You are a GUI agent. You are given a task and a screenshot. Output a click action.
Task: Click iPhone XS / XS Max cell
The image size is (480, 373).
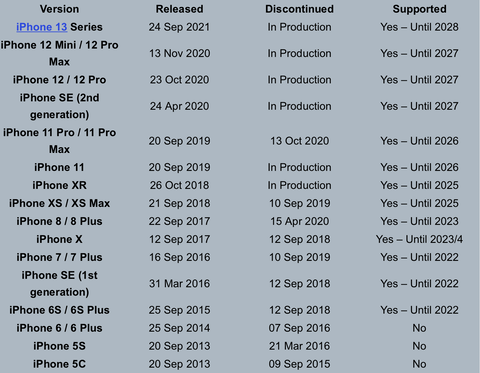[x=59, y=203]
